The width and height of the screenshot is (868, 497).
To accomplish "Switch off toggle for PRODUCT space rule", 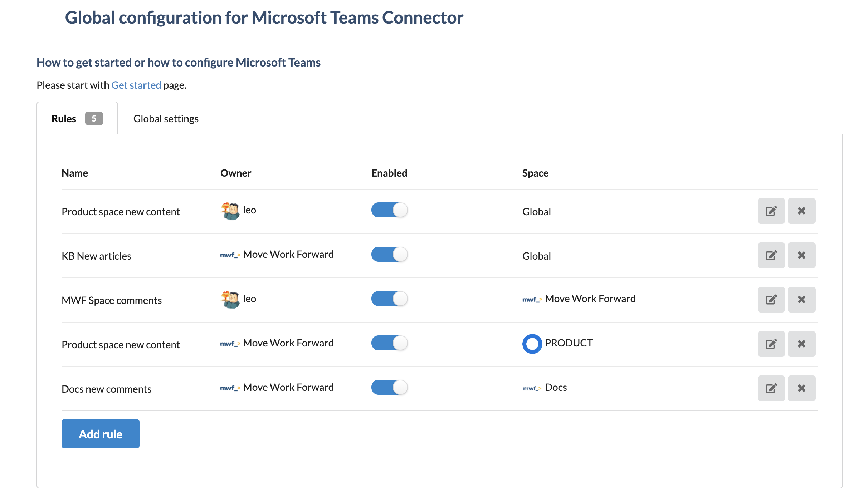I will click(389, 343).
